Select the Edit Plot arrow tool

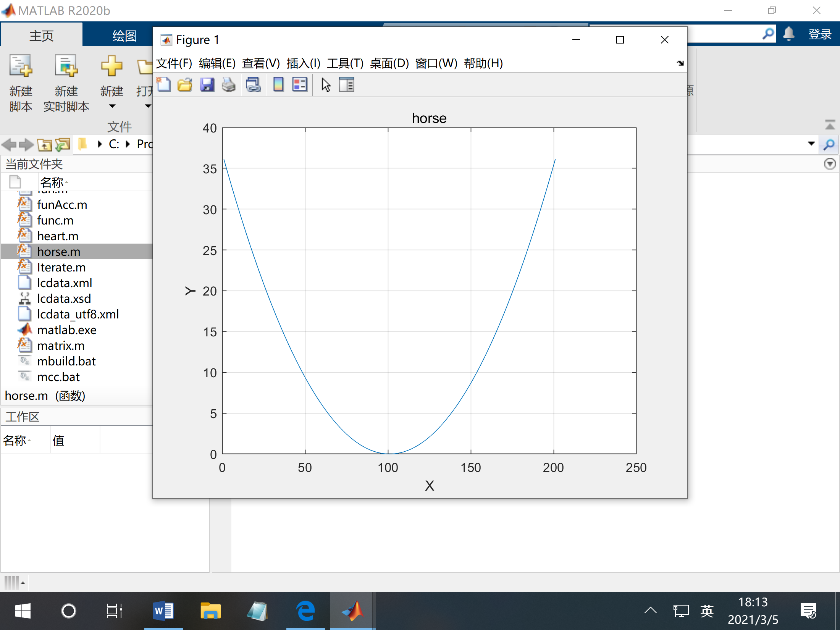coord(326,84)
